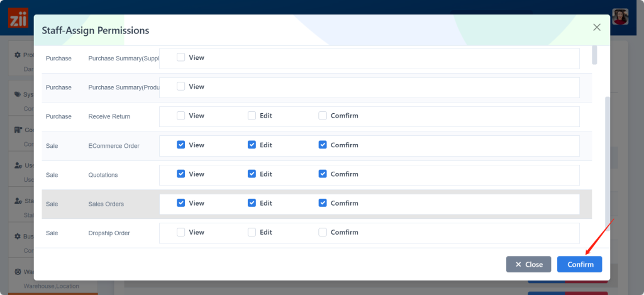Uncheck ECommerce Order View permission
The image size is (644, 295).
[181, 145]
